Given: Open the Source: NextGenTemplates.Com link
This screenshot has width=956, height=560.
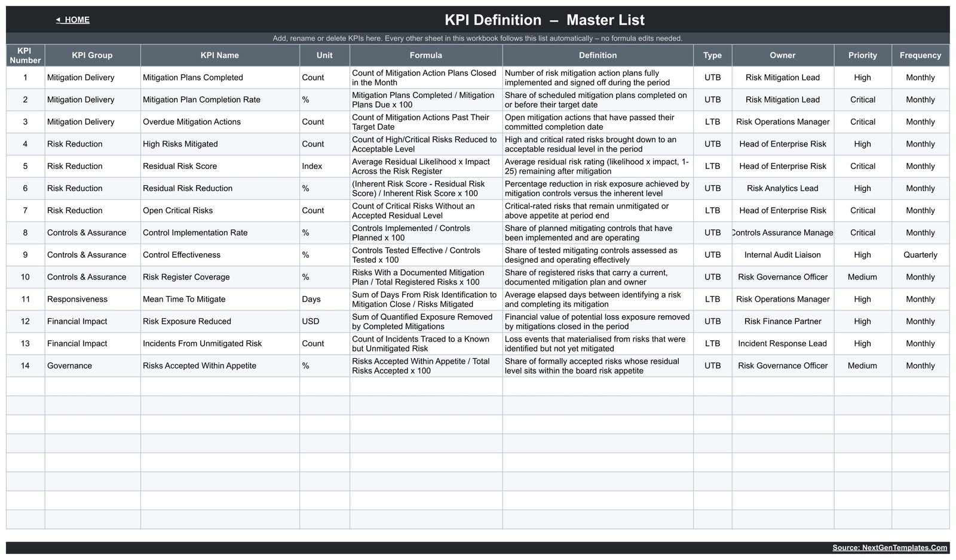Looking at the screenshot, I should pos(890,547).
